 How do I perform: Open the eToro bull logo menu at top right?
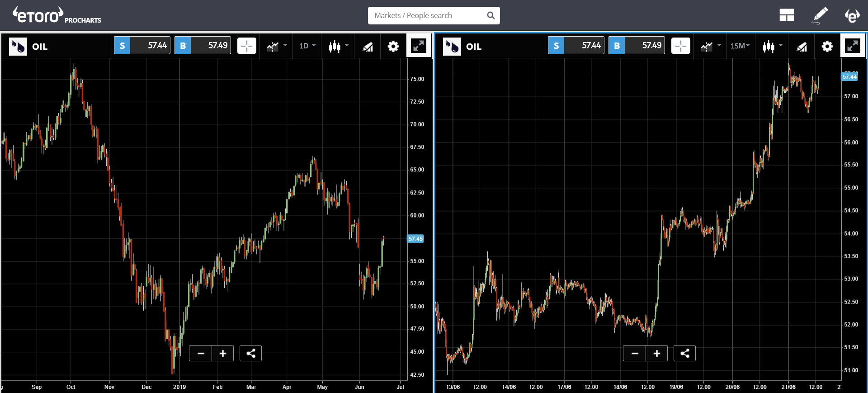click(852, 15)
